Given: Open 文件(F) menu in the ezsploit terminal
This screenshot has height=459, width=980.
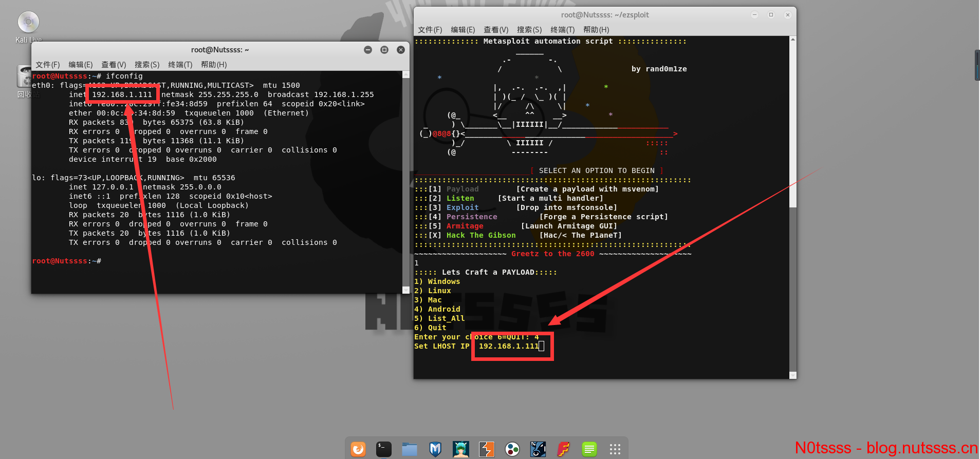Looking at the screenshot, I should click(x=430, y=30).
